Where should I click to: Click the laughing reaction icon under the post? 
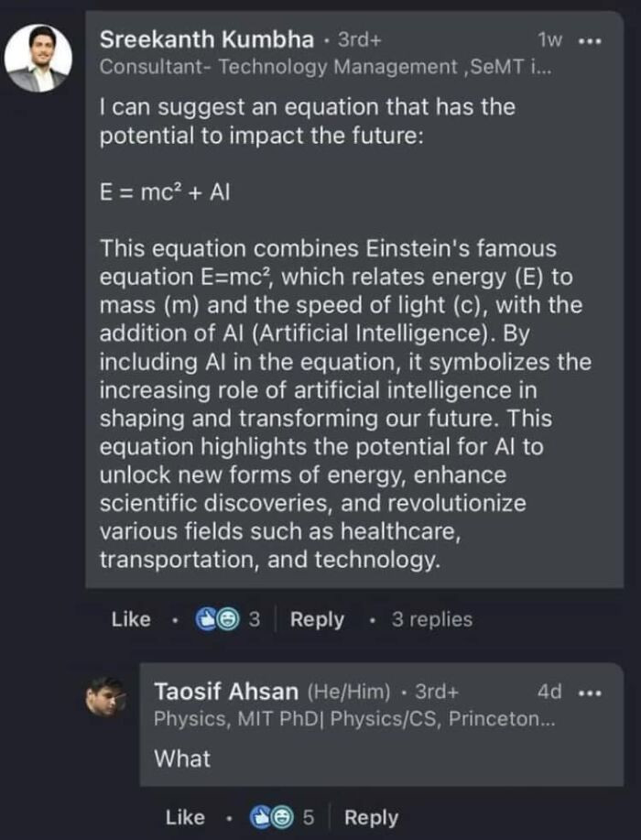(228, 619)
